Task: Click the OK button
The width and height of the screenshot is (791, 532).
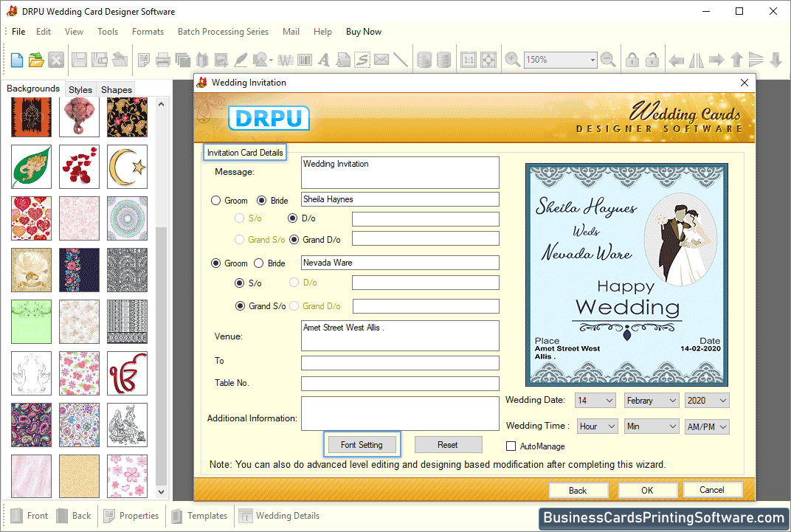Action: [647, 490]
